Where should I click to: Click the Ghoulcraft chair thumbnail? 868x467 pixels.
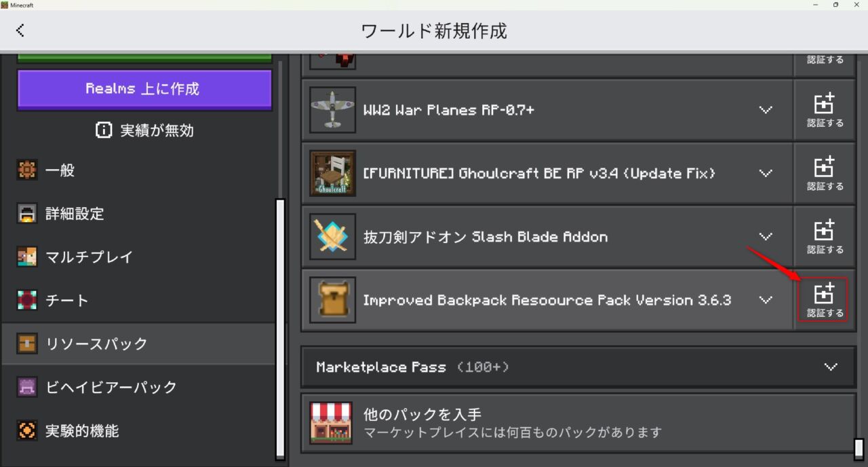[x=332, y=173]
